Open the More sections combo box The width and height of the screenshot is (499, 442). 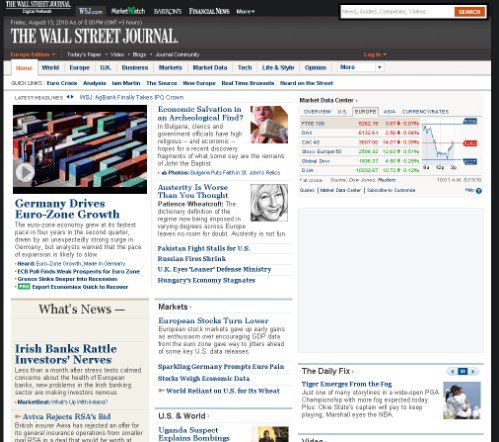[361, 67]
